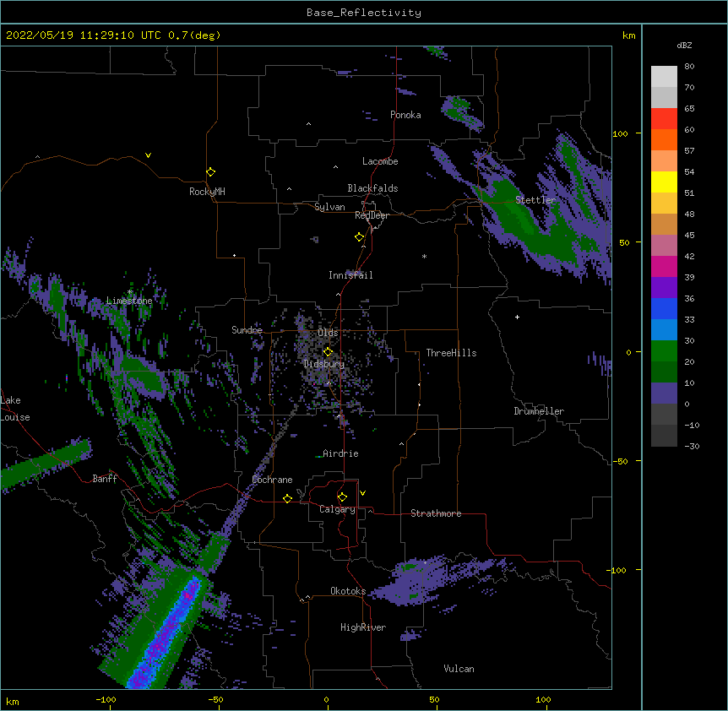Click the Ponoka town label
The width and height of the screenshot is (728, 711).
point(405,115)
